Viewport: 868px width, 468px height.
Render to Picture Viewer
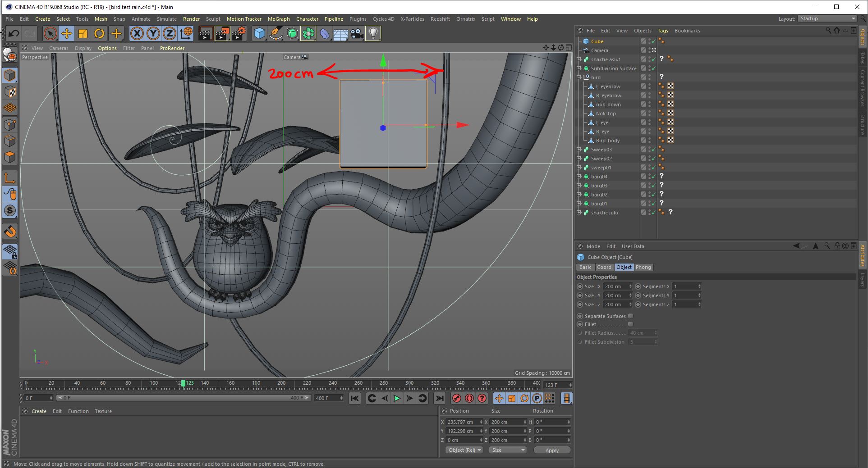pos(222,33)
